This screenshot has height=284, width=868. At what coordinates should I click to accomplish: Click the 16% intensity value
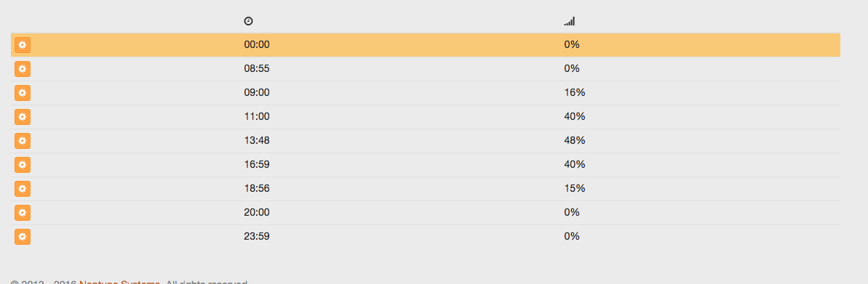575,93
